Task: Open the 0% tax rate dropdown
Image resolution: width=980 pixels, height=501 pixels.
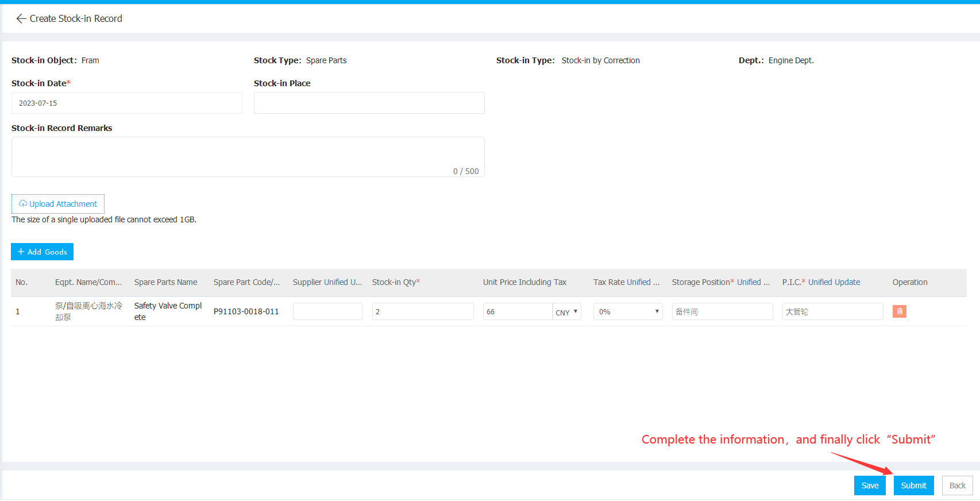Action: coord(628,311)
